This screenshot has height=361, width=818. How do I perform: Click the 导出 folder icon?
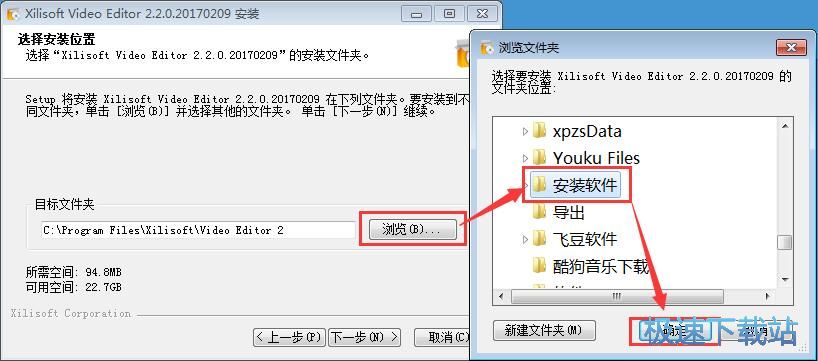point(539,212)
